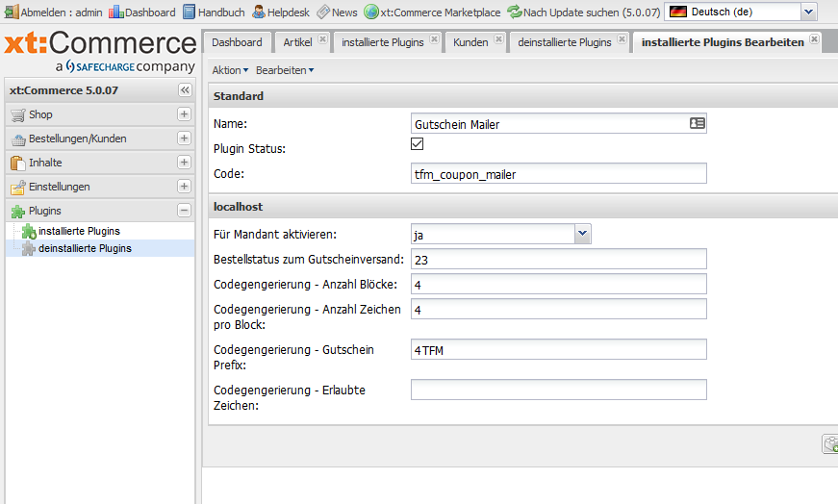Collapse the Plugins section

pos(184,211)
